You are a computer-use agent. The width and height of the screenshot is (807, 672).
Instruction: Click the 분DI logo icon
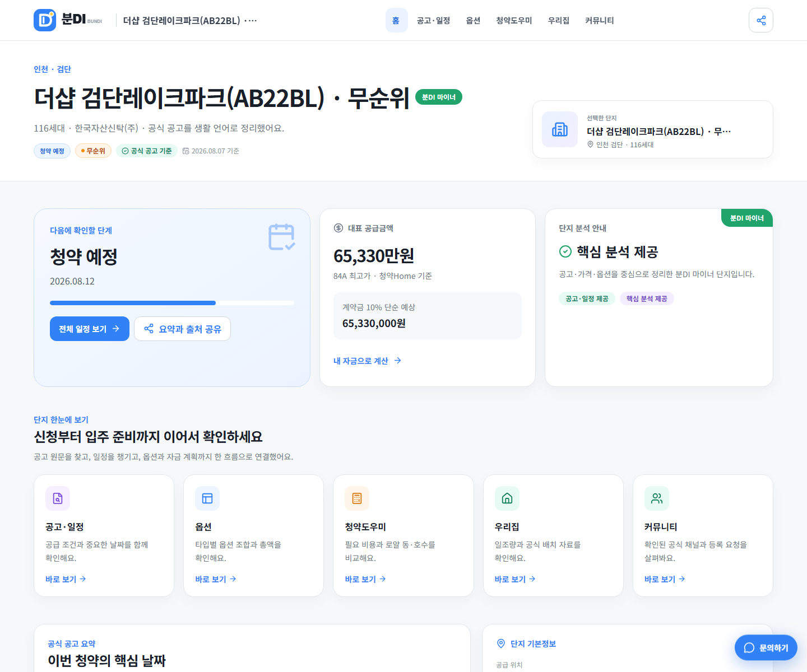click(45, 20)
